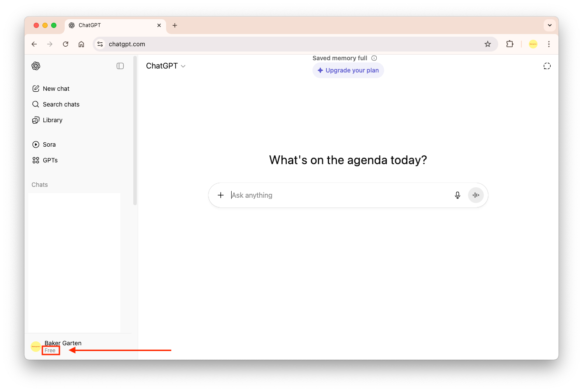This screenshot has height=392, width=583.
Task: Start voice mode with the waveform icon
Action: [x=476, y=195]
